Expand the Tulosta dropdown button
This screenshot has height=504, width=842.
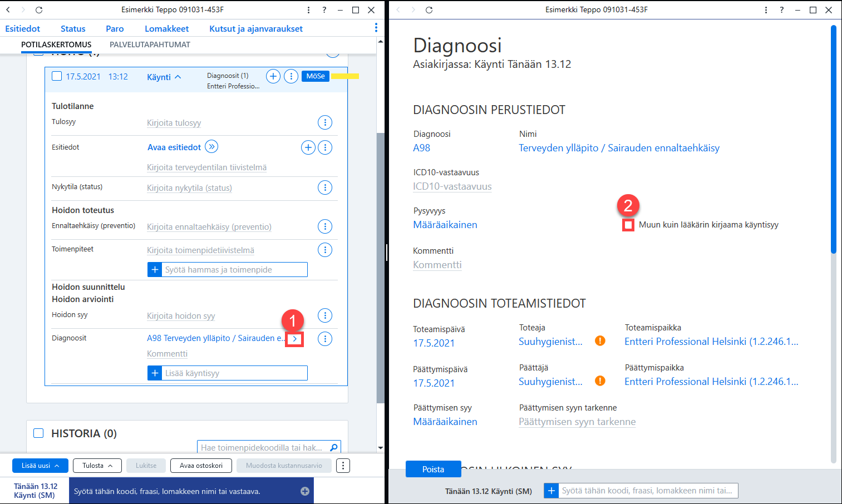point(97,466)
